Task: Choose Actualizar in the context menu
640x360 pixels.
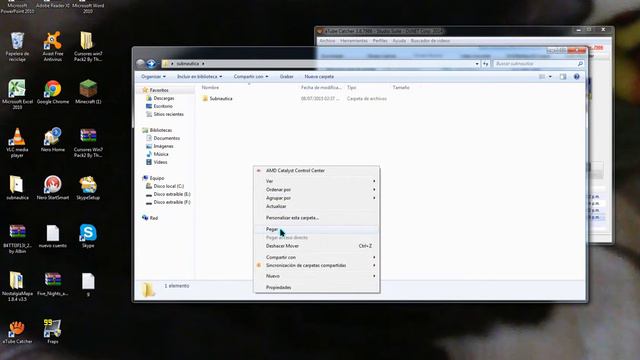Action: (316, 206)
